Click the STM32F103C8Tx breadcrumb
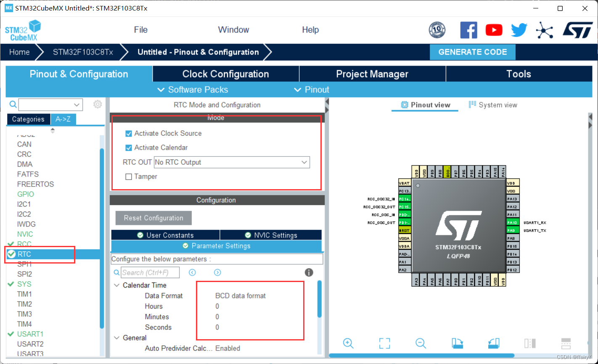598x364 pixels. click(83, 52)
